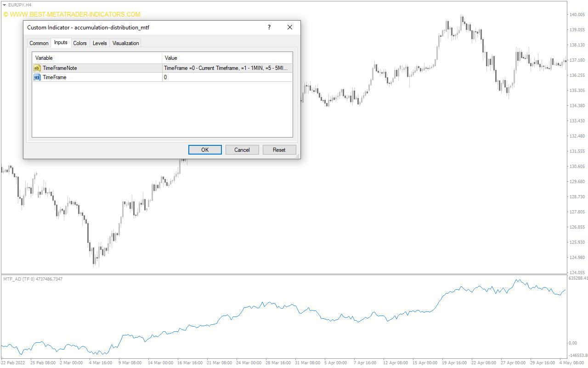Viewport: 588px width, 368px height.
Task: Click price level 124.055 on axis
Action: point(577,272)
